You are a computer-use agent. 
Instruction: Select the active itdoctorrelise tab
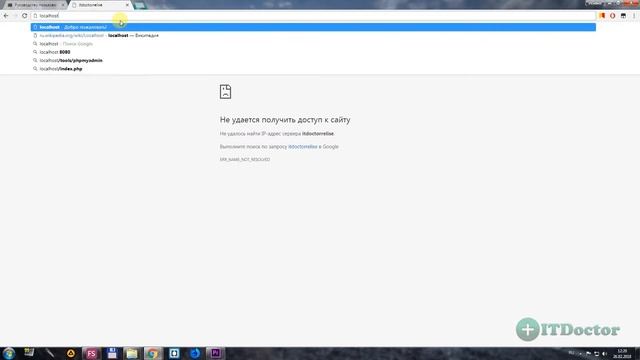point(100,5)
